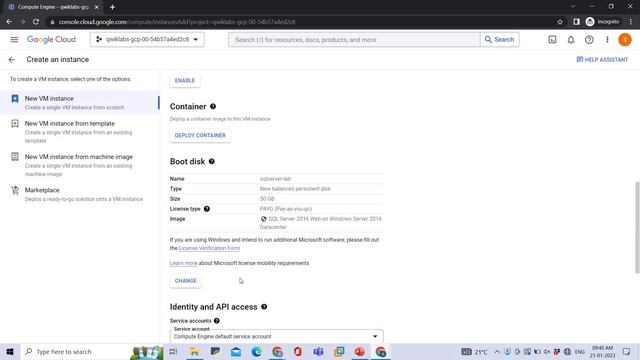Select the Marketplace option
Viewport: 640px width, 360px height.
80,194
